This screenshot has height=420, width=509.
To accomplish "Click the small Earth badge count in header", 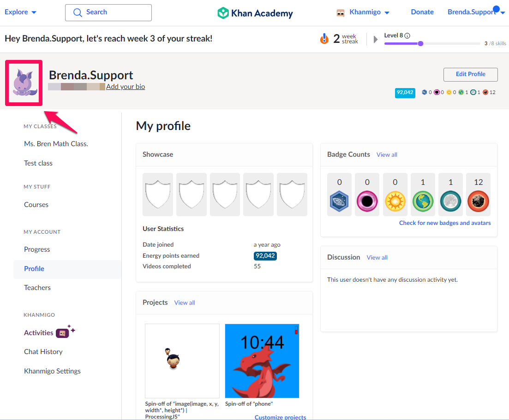I will [x=463, y=92].
